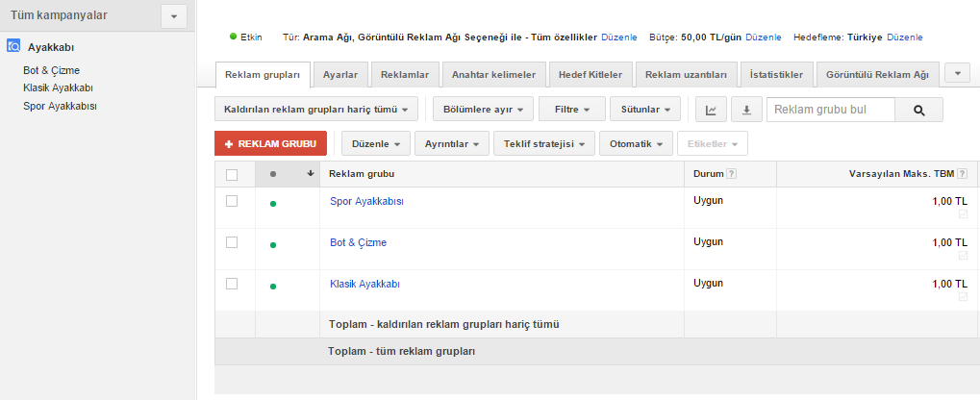This screenshot has width=980, height=400.
Task: Click the download report icon
Action: coord(746,111)
